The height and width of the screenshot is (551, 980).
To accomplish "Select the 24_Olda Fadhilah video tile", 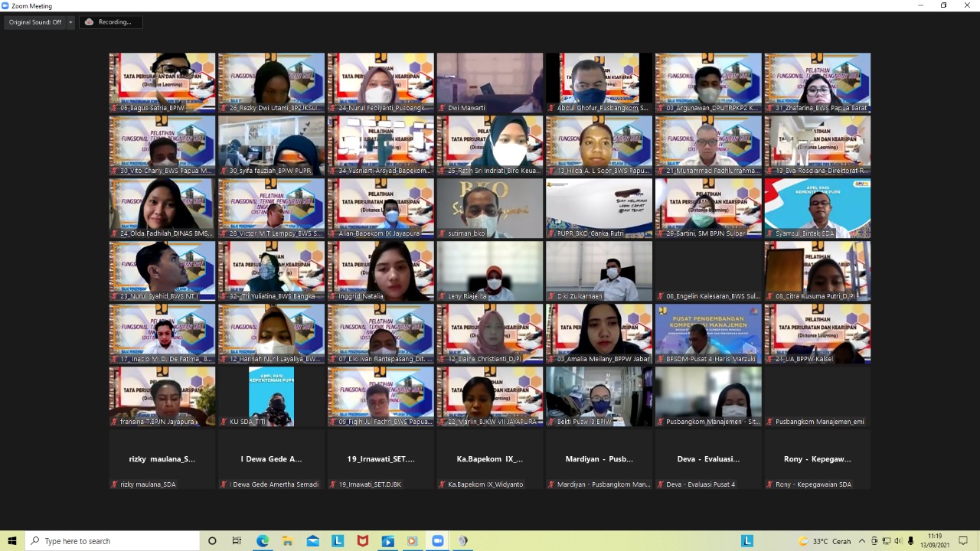I will tap(162, 208).
